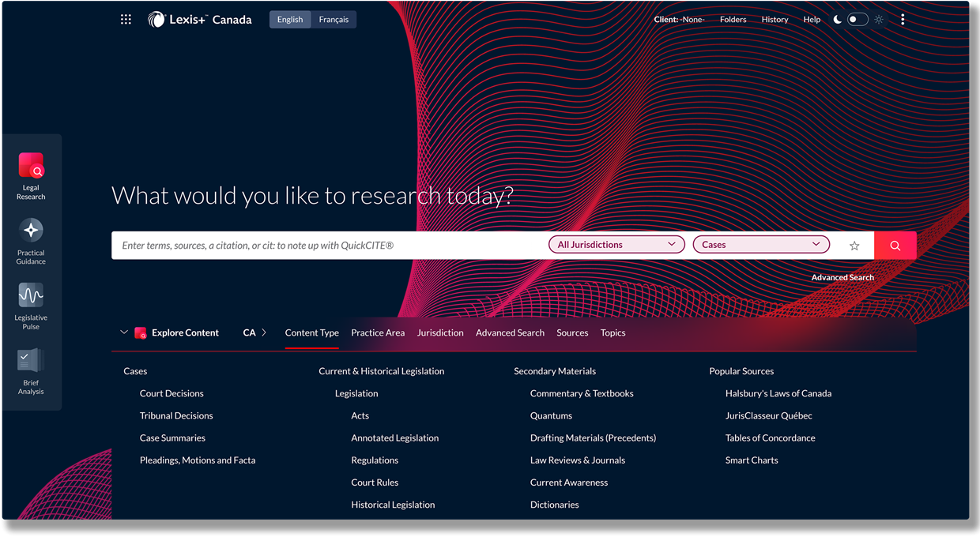Open Secondary Materials

(555, 371)
